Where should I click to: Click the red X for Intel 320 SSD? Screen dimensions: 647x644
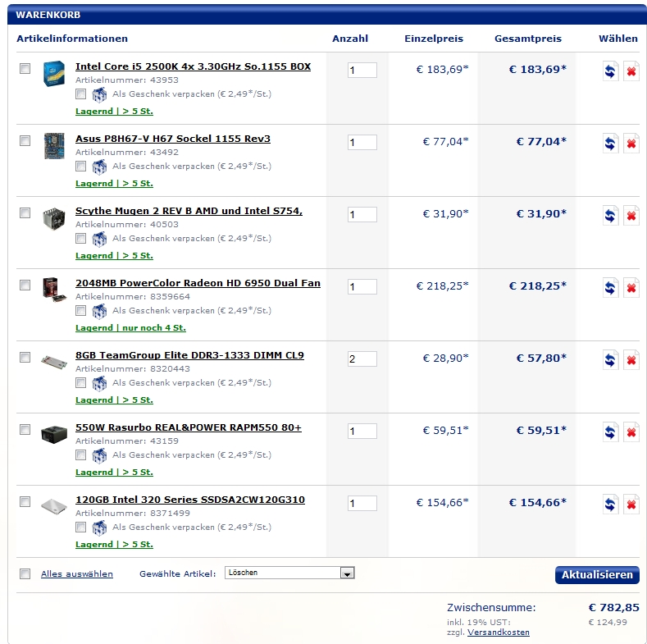pos(631,505)
